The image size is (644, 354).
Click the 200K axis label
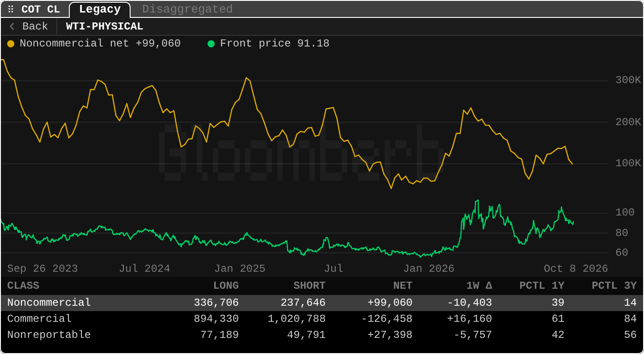point(628,122)
